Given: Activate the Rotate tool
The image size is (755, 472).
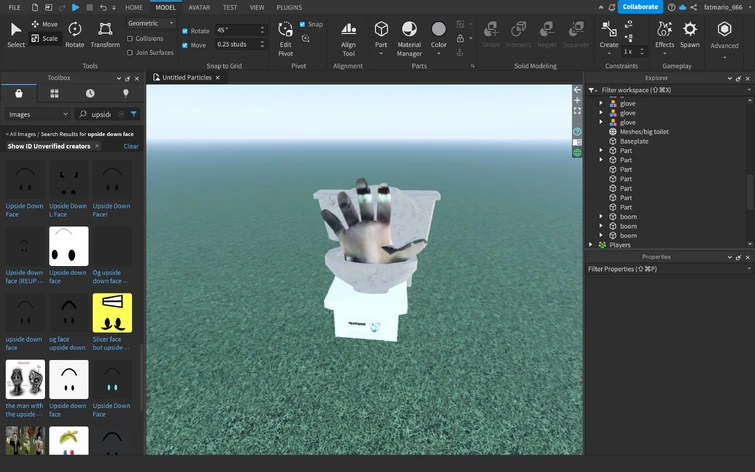Looking at the screenshot, I should pos(75,35).
